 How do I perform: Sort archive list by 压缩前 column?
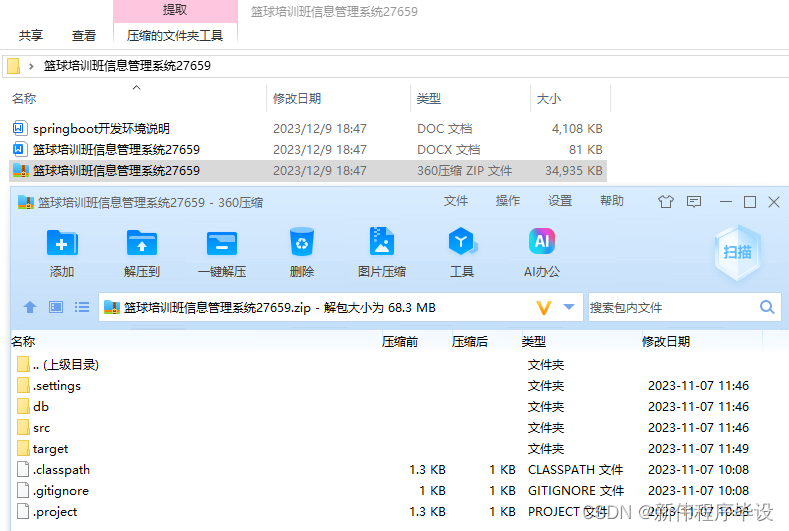400,341
